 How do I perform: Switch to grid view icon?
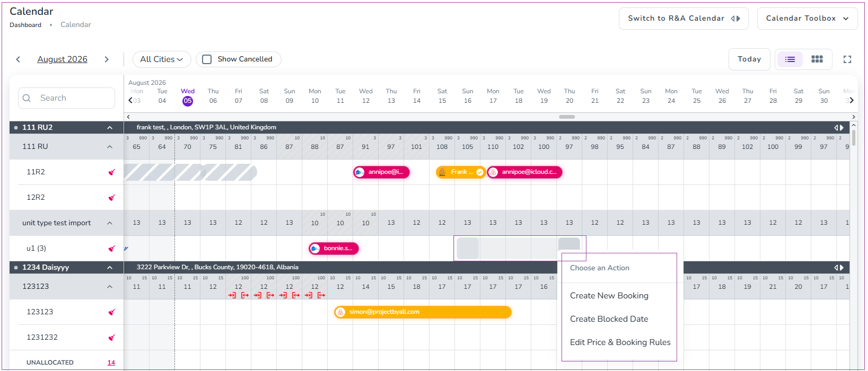point(817,59)
